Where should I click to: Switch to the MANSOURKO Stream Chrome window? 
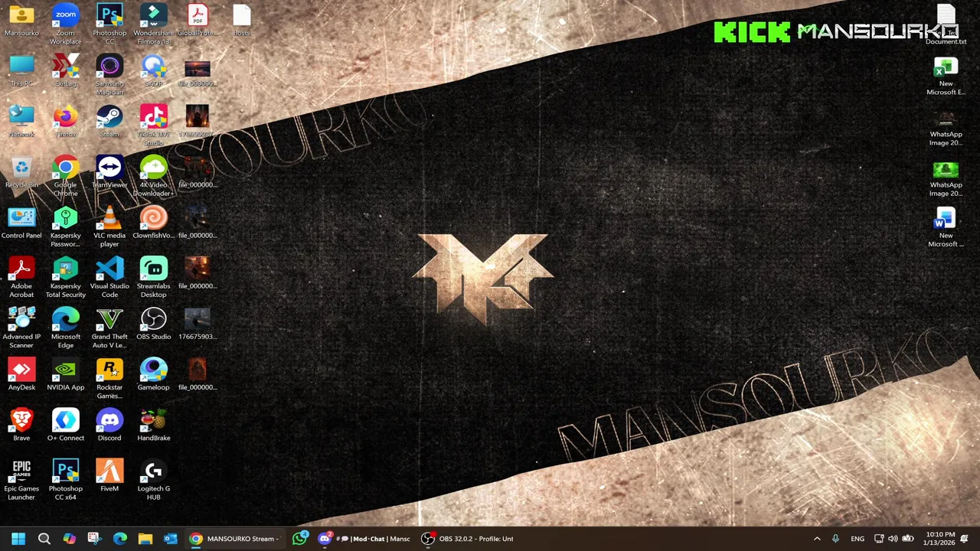[x=234, y=539]
